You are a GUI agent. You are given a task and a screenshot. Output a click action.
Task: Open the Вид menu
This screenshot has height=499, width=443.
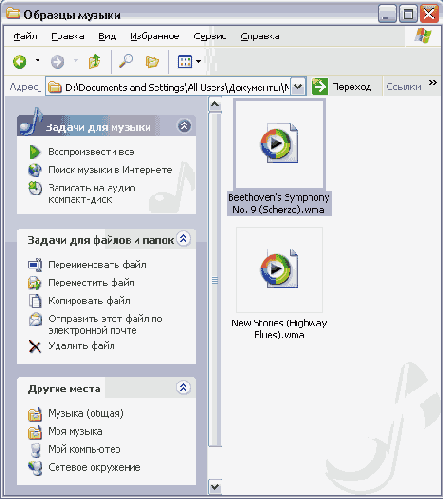click(107, 36)
